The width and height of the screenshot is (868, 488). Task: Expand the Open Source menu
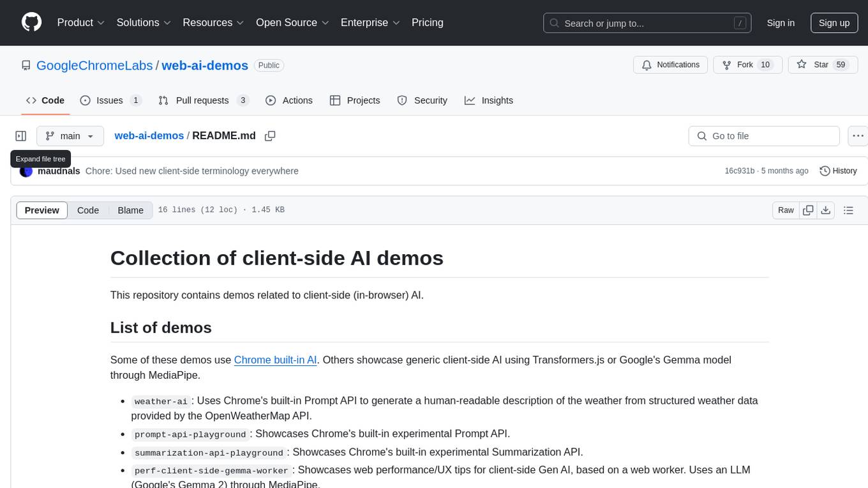click(x=292, y=22)
